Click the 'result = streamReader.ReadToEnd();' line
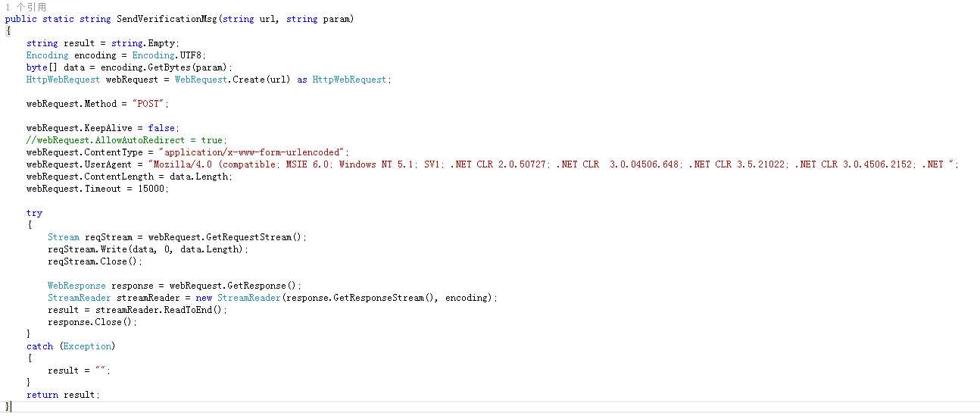Screen dimensions: 980x416 (x=137, y=310)
